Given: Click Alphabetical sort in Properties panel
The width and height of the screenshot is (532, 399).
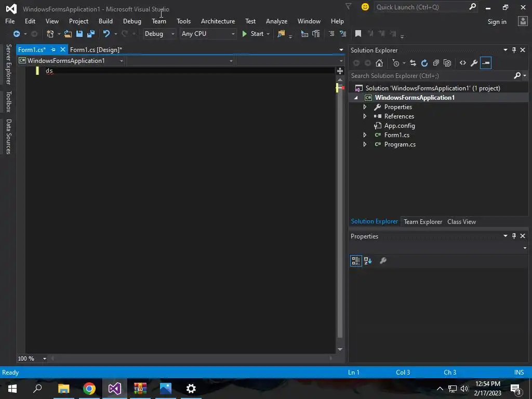Looking at the screenshot, I should (x=368, y=261).
